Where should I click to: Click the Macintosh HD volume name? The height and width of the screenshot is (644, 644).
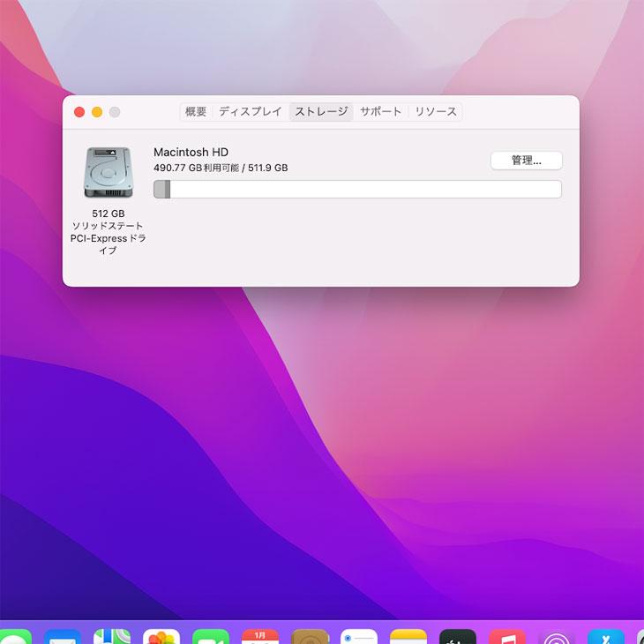[191, 153]
